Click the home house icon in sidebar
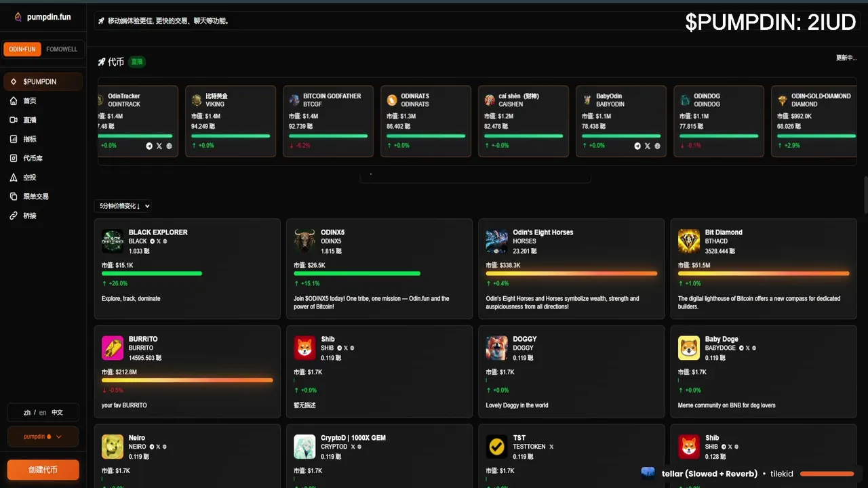 (14, 100)
